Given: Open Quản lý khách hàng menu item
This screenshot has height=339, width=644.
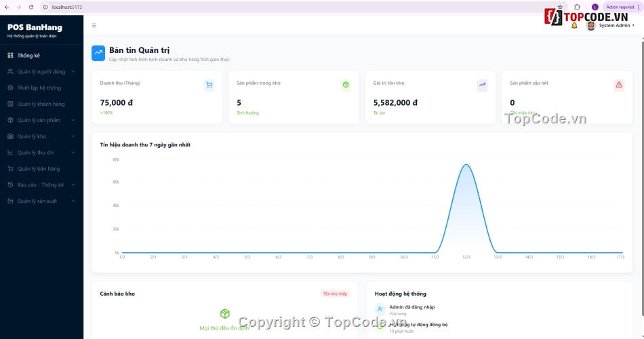Looking at the screenshot, I should tap(41, 104).
